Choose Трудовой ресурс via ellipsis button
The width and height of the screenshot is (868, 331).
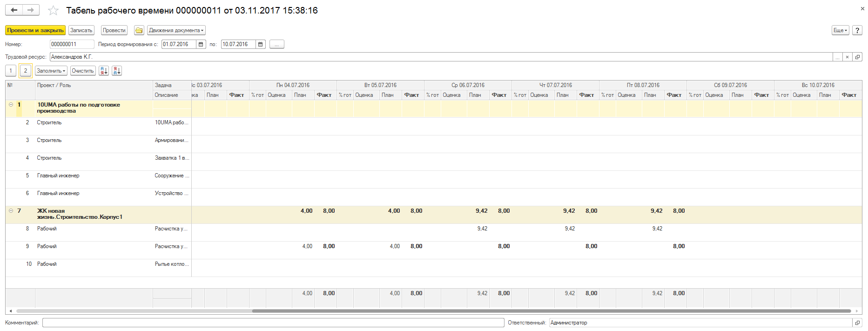click(837, 57)
